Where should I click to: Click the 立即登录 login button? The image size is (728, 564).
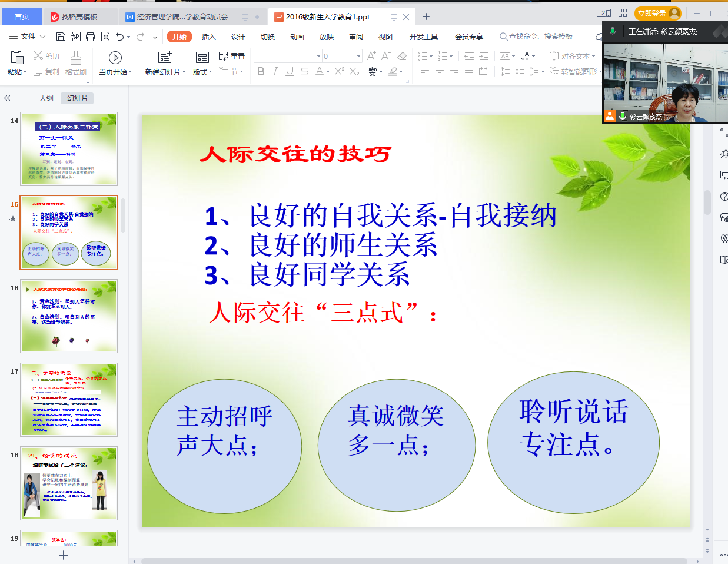click(x=652, y=13)
